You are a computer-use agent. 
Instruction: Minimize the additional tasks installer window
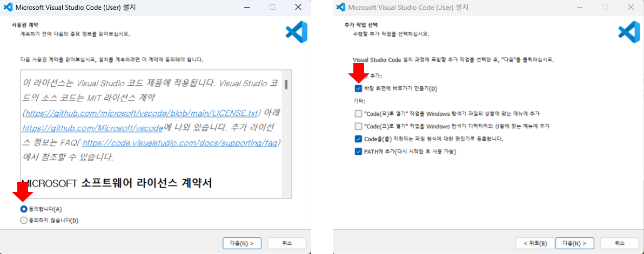coord(579,8)
